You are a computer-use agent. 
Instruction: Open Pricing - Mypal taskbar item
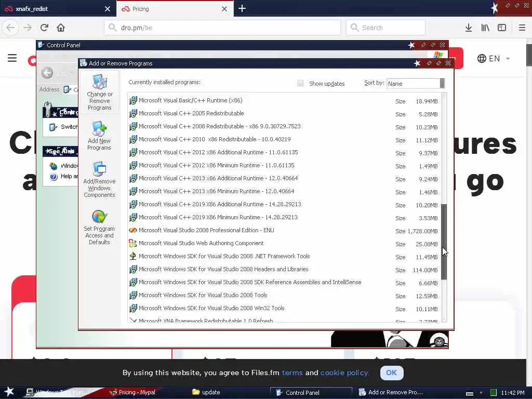tap(133, 392)
